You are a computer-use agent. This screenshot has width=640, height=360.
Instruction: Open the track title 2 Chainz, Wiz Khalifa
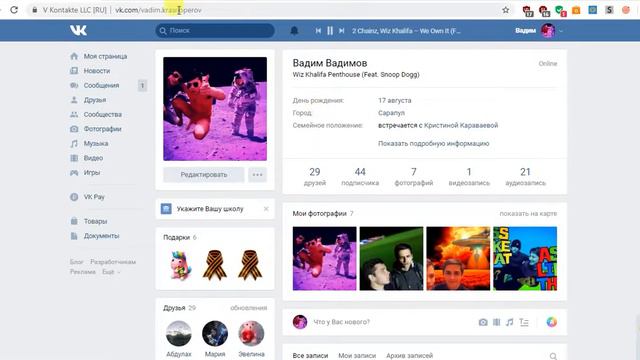coord(406,31)
